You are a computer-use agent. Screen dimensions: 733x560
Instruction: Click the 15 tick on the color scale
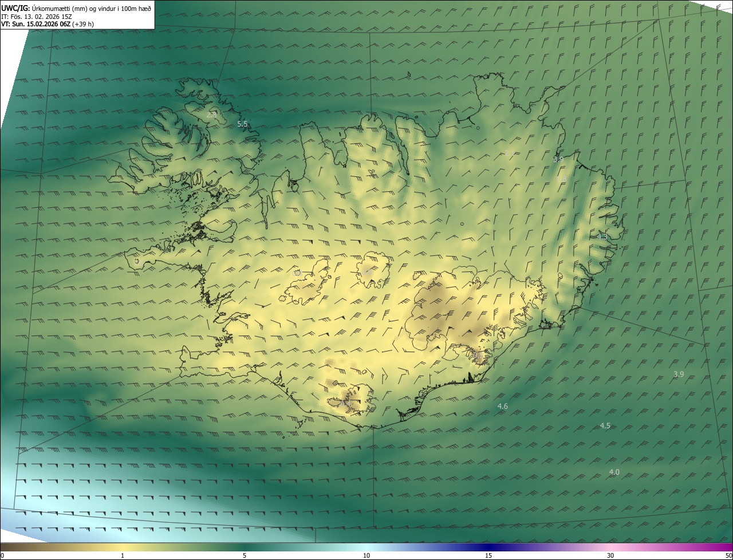[488, 555]
